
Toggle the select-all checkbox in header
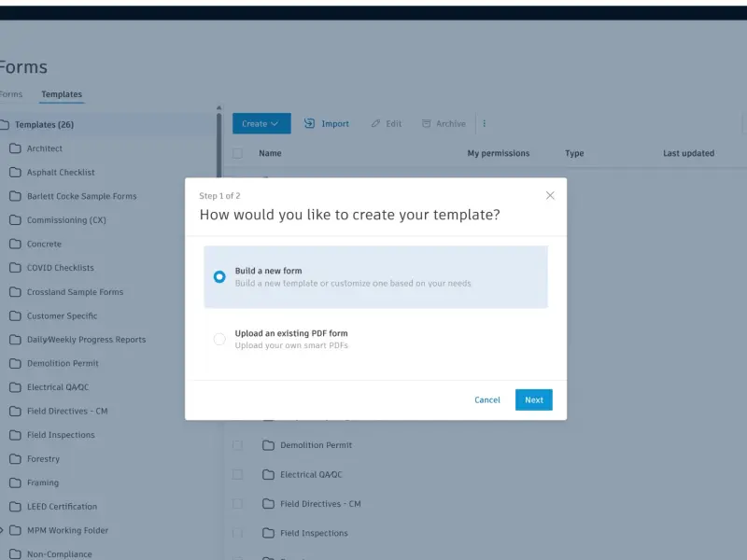click(x=237, y=153)
